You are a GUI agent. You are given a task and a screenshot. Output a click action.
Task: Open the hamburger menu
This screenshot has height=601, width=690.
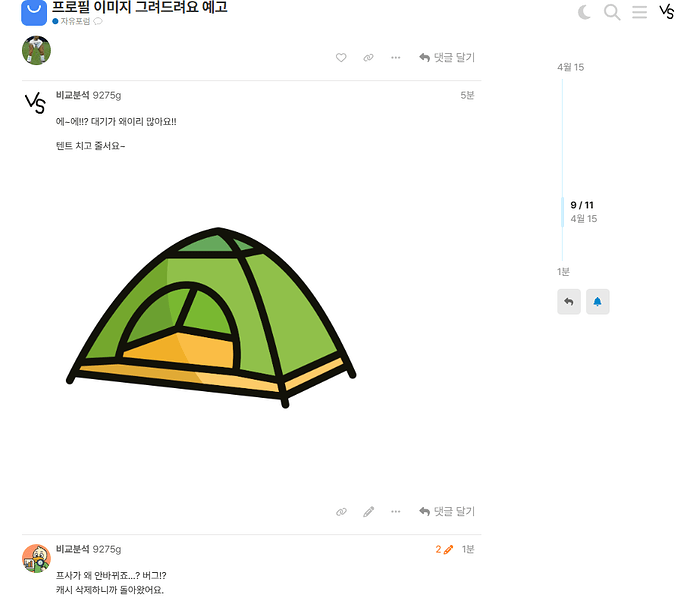click(x=639, y=12)
